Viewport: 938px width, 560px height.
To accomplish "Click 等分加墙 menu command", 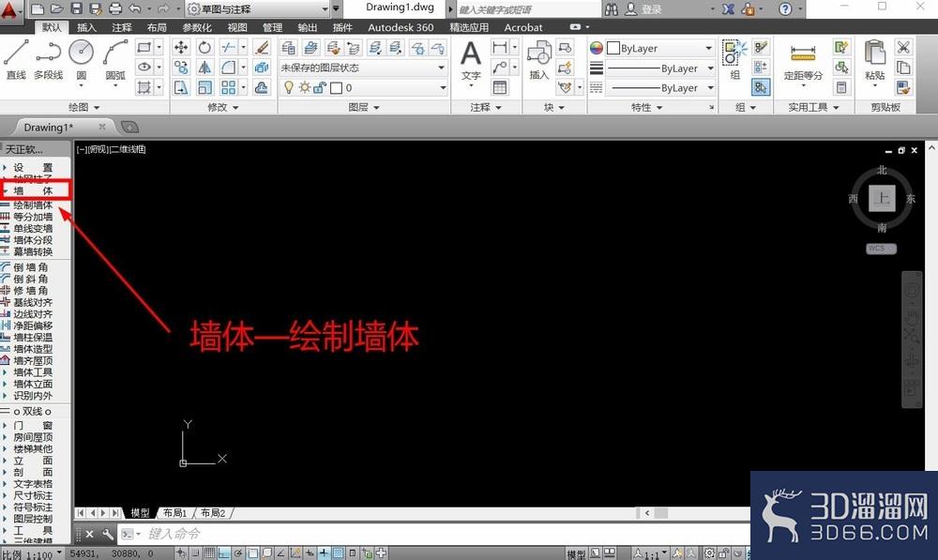I will (33, 217).
